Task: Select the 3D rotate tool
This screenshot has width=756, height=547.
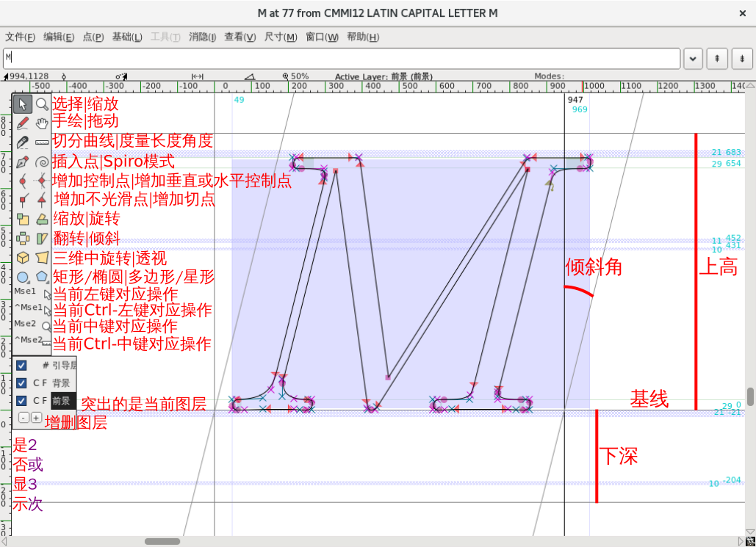Action: (x=23, y=257)
